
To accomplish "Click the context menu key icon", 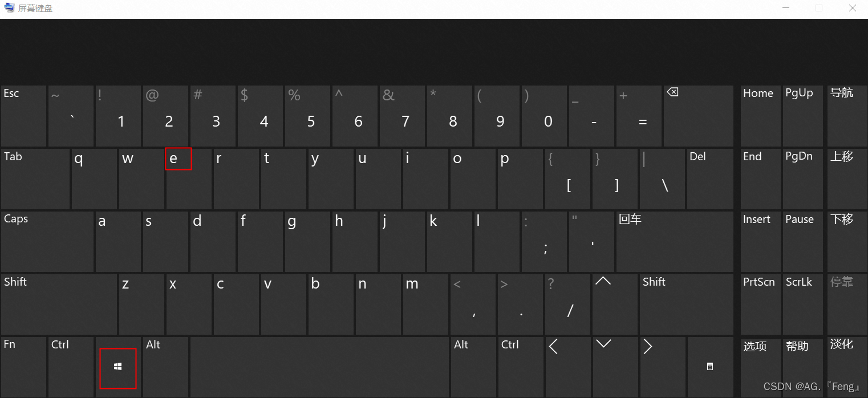I will [x=709, y=366].
